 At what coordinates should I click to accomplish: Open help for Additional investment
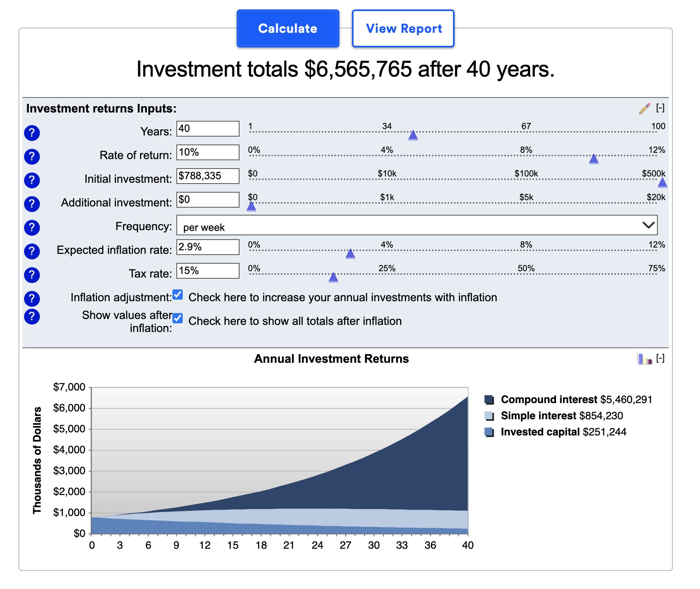click(x=32, y=204)
